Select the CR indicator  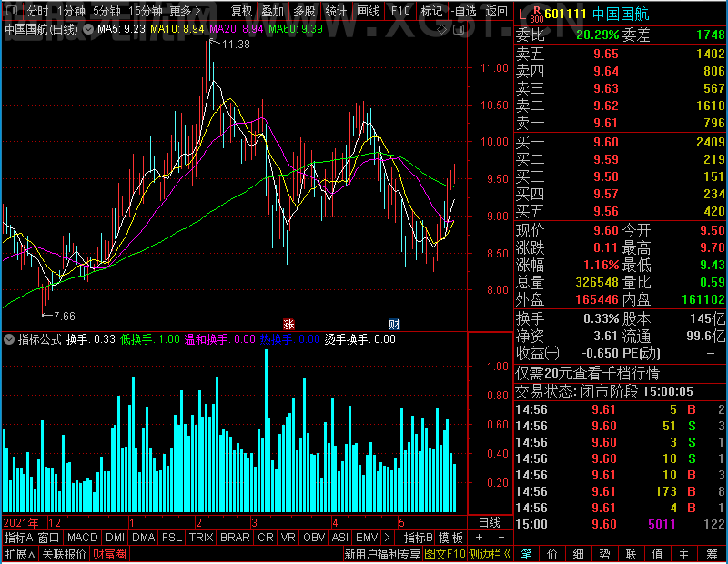[x=265, y=538]
